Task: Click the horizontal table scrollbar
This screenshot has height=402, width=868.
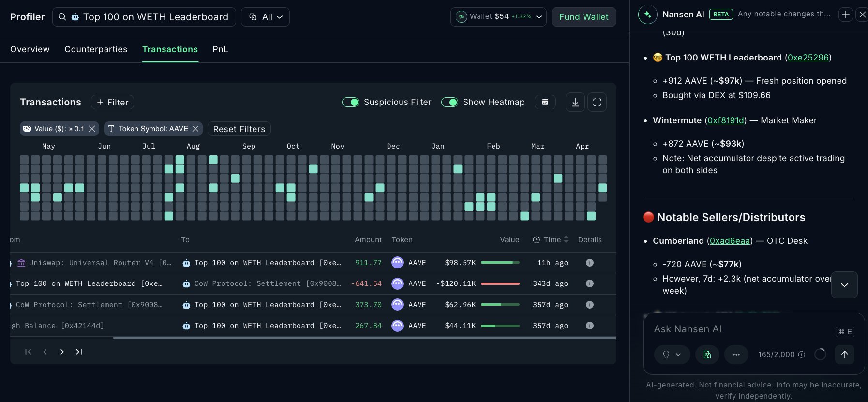Action: point(364,338)
